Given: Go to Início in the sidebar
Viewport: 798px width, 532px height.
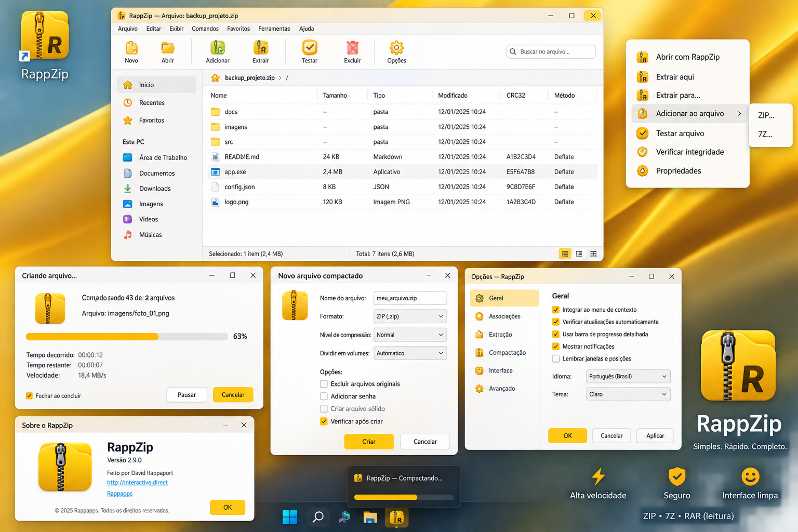Looking at the screenshot, I should tap(156, 85).
